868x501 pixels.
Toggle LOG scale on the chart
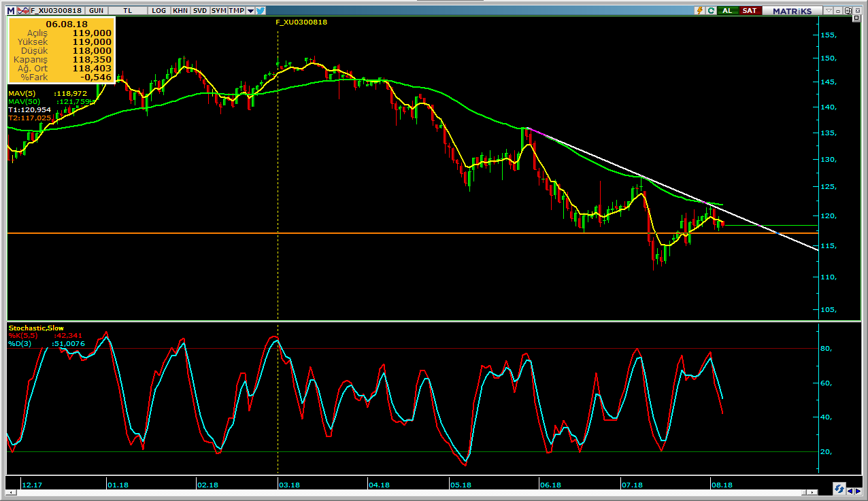(x=159, y=11)
